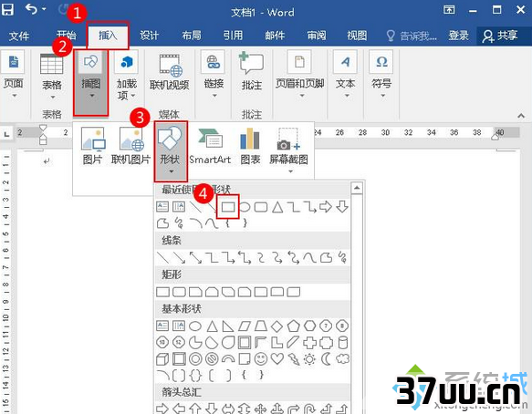Open the SmartArt insert option
This screenshot has height=414, width=532.
[x=210, y=147]
